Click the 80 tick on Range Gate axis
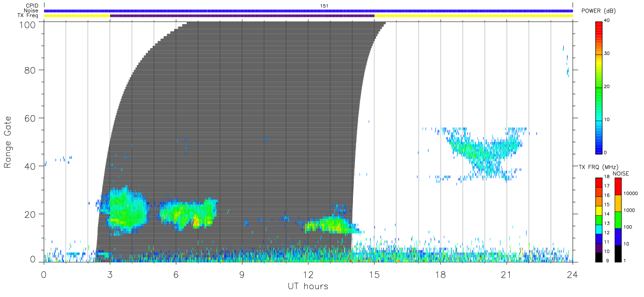644x297 pixels. click(29, 70)
